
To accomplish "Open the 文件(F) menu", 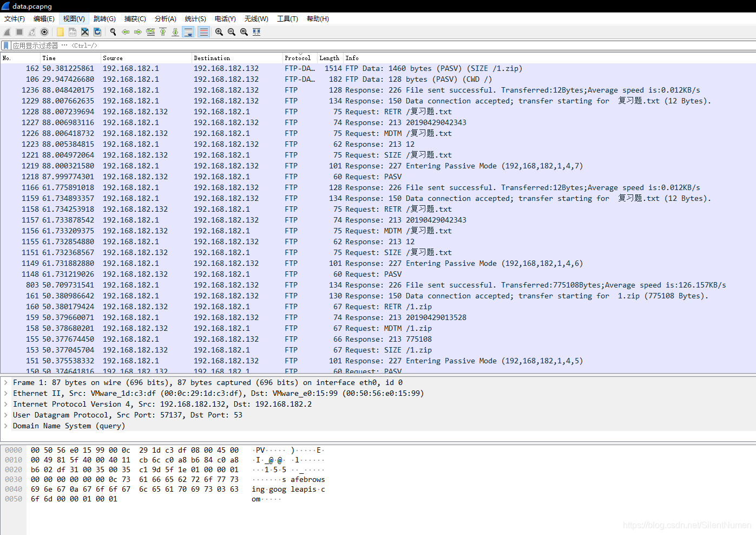I will [x=15, y=18].
